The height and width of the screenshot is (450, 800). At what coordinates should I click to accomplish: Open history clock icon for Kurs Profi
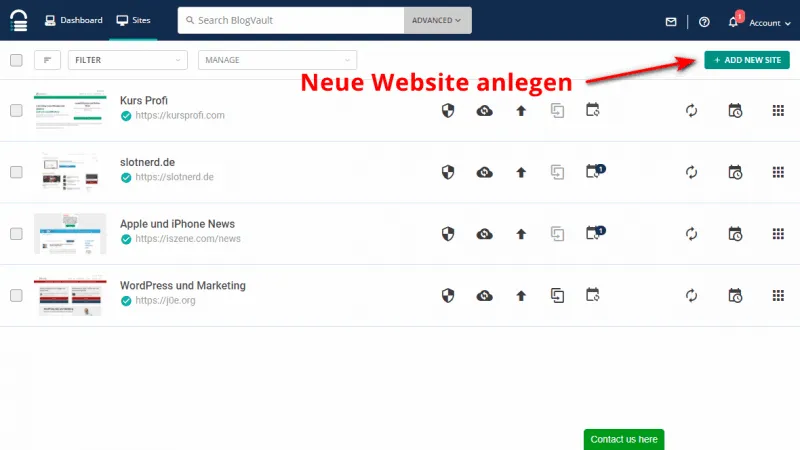click(x=735, y=111)
